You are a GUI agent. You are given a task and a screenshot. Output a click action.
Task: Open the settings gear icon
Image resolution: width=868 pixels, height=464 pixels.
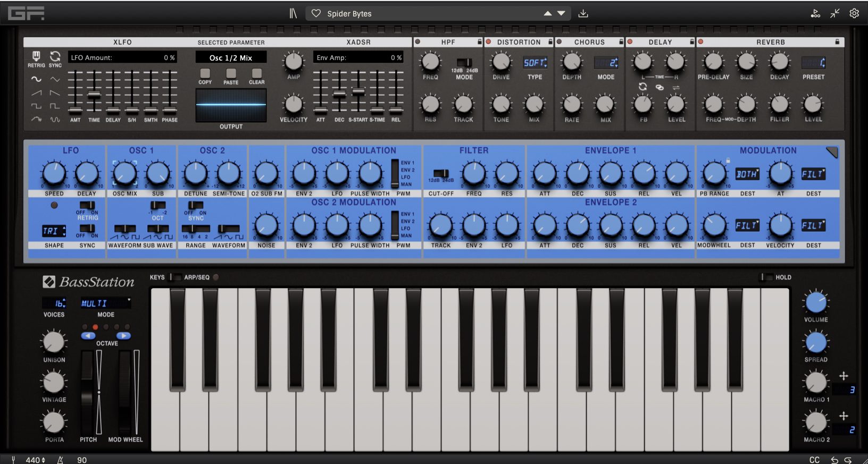[854, 13]
